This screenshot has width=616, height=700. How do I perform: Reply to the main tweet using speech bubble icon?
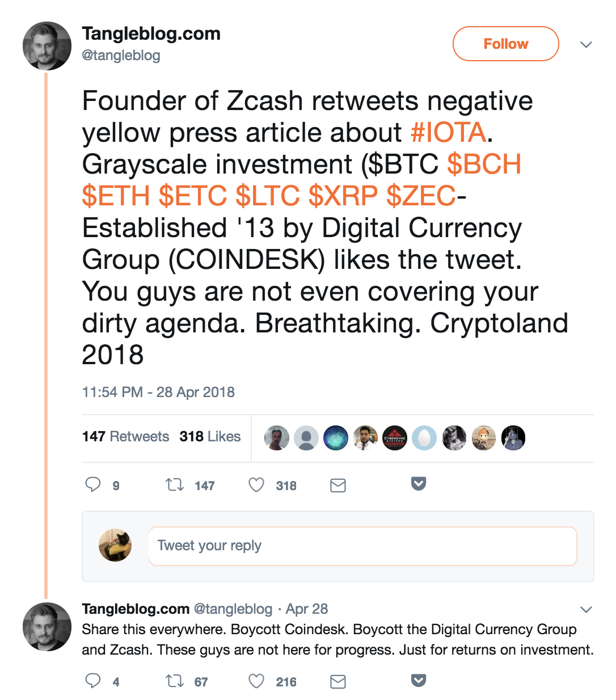[x=94, y=485]
